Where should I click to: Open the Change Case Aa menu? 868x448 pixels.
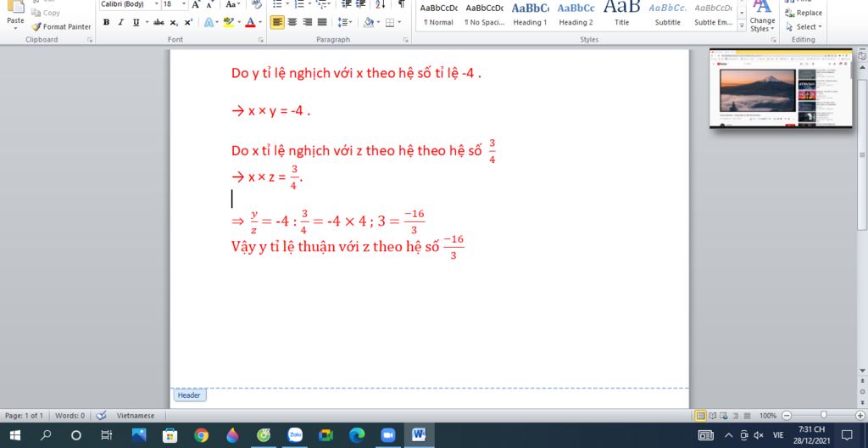(x=232, y=4)
